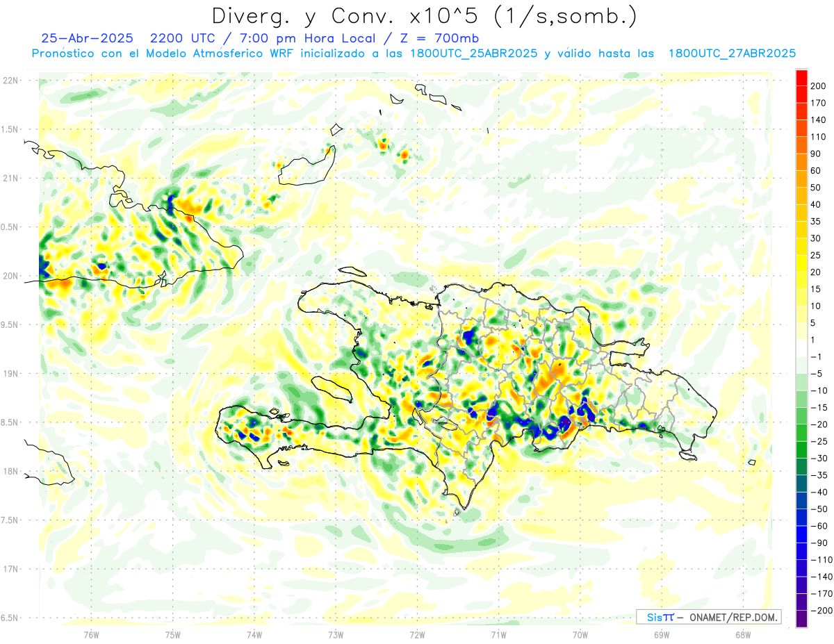Click the latitude label '20N'

10,276
